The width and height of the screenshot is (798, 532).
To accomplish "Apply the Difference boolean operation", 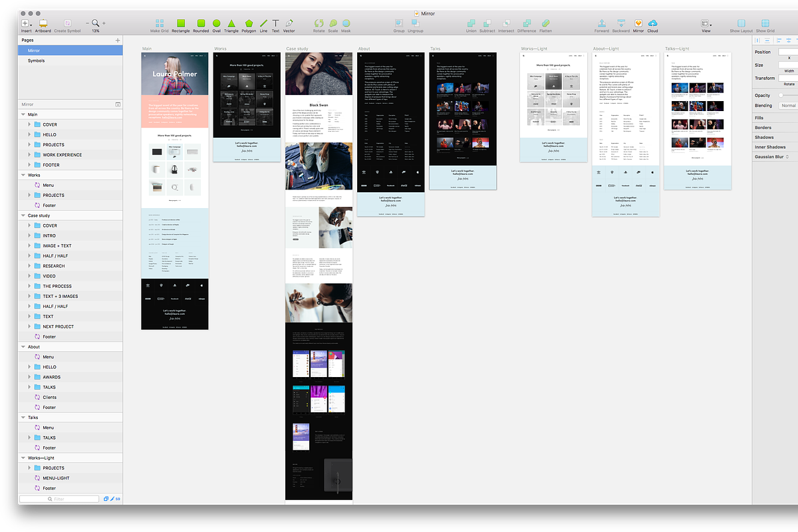I will pos(527,23).
